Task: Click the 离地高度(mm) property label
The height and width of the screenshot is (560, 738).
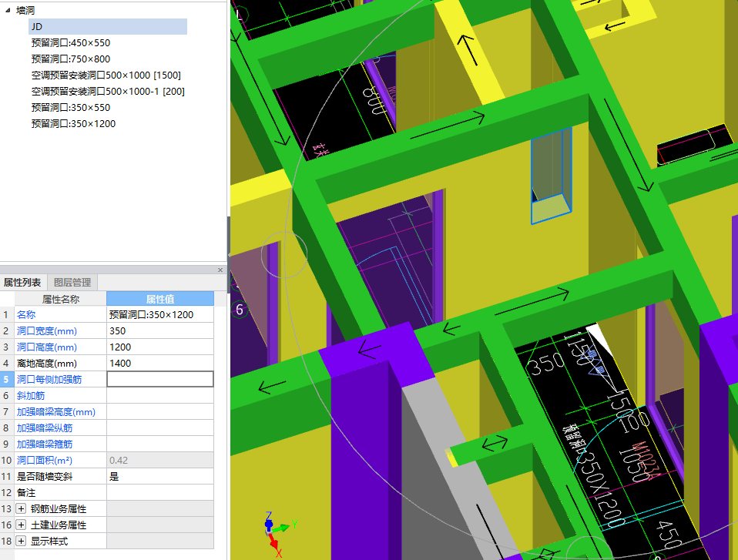Action: click(46, 364)
